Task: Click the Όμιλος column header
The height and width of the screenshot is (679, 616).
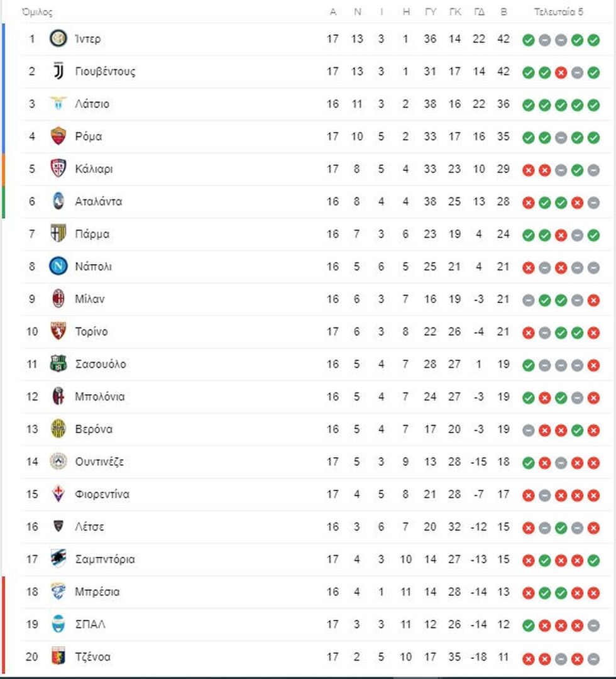Action: pos(37,12)
